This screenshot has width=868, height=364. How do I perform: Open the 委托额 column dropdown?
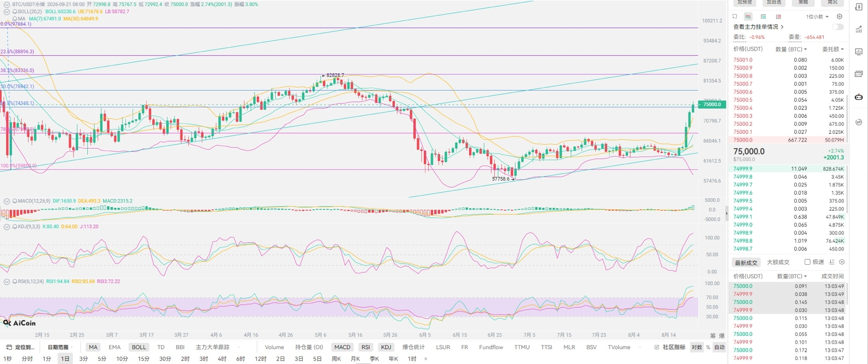833,49
